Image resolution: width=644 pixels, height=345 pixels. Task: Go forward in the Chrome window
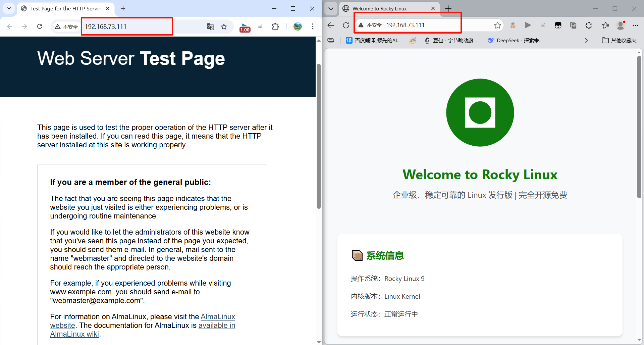[24, 27]
